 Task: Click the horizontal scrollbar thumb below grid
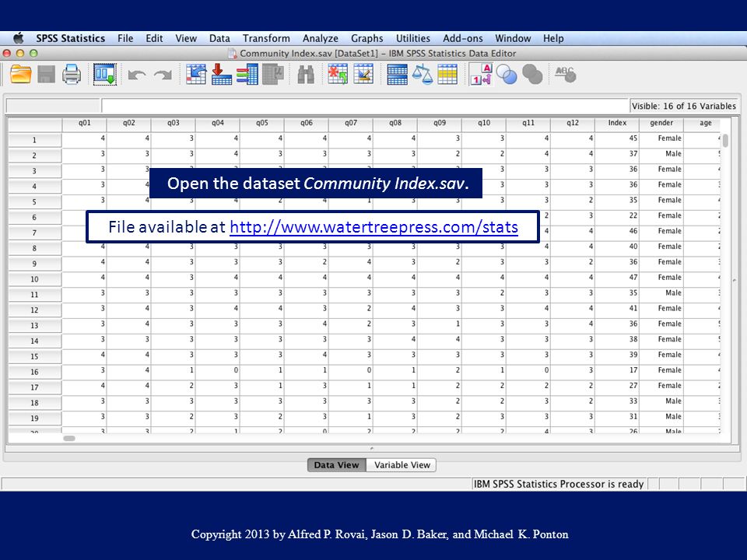69,438
